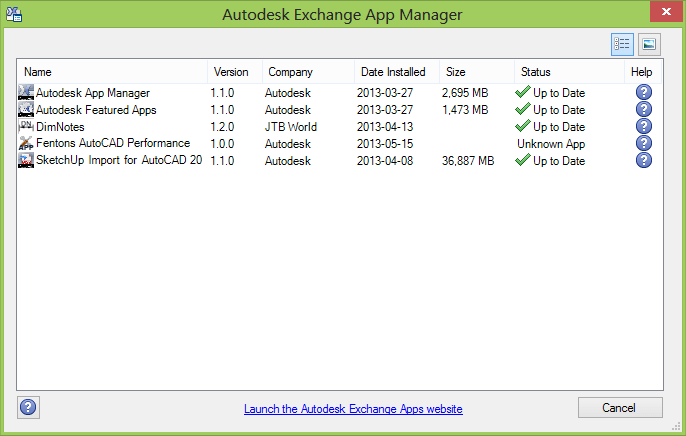Image resolution: width=686 pixels, height=436 pixels.
Task: Click the 36,887 MB size value
Action: [468, 161]
